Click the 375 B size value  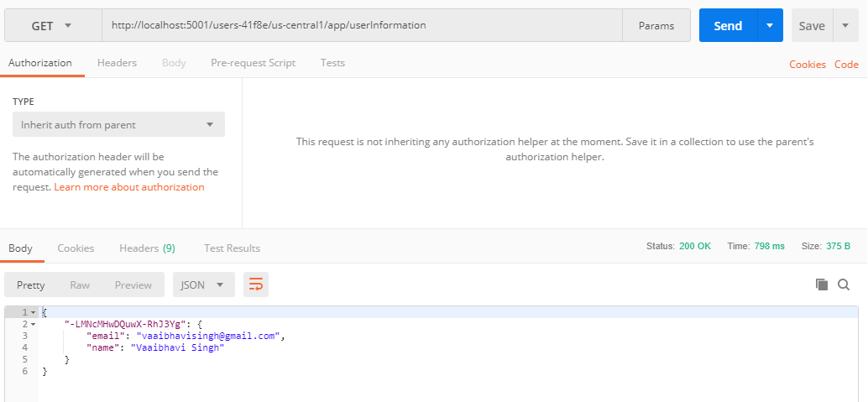tap(838, 246)
